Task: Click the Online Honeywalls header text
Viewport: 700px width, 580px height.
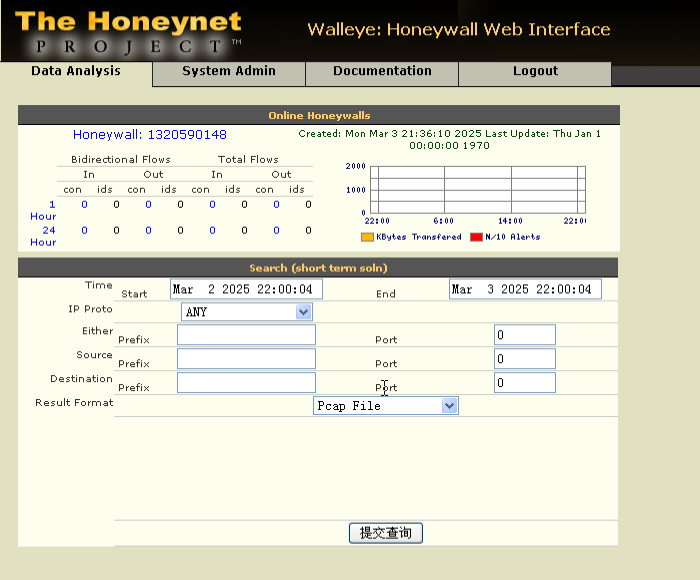Action: pyautogui.click(x=319, y=116)
